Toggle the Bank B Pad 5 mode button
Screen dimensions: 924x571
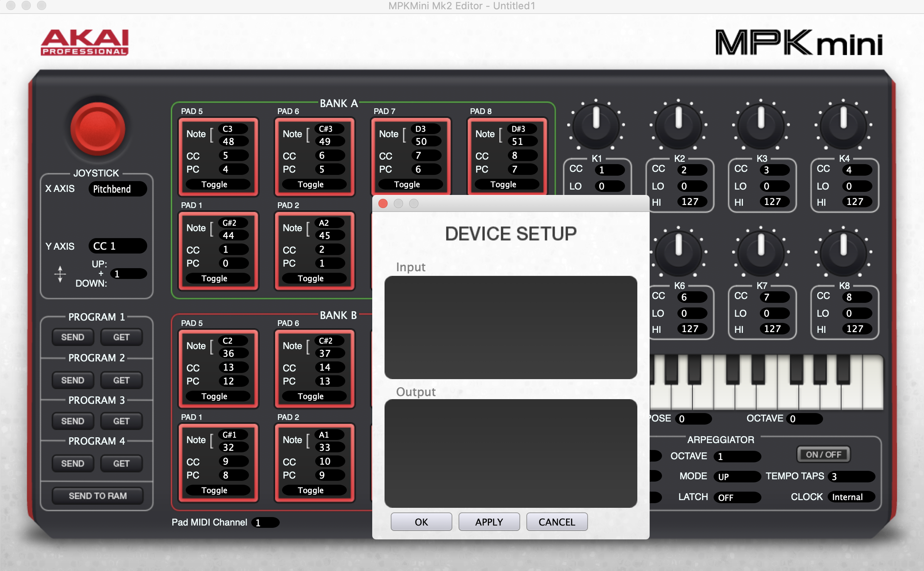pos(218,396)
